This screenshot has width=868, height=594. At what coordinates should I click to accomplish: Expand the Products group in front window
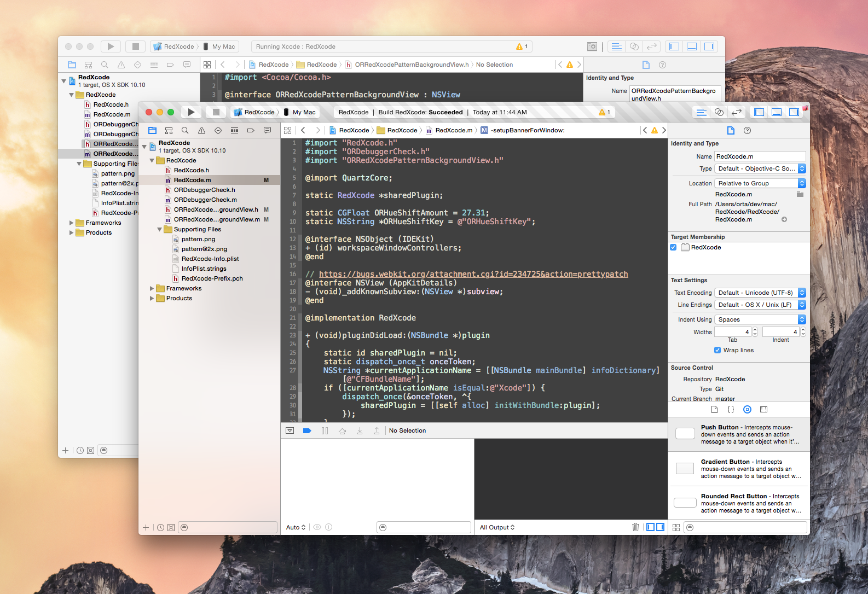[x=152, y=299]
